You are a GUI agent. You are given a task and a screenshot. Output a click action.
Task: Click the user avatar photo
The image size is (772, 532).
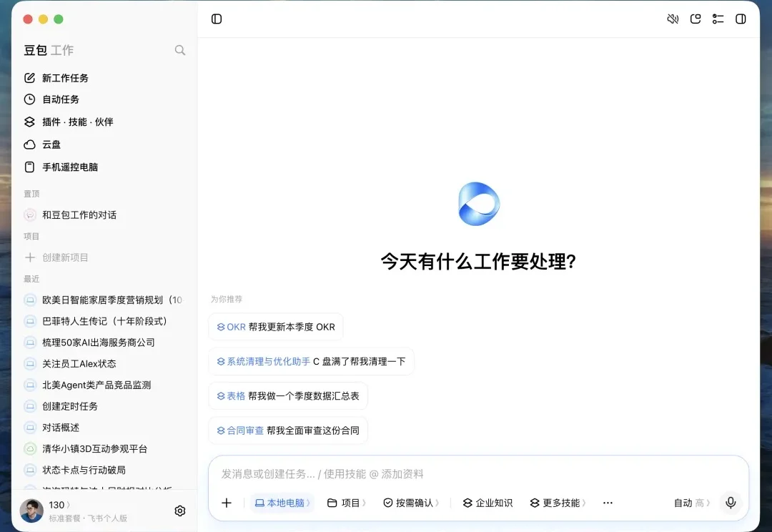(x=31, y=511)
